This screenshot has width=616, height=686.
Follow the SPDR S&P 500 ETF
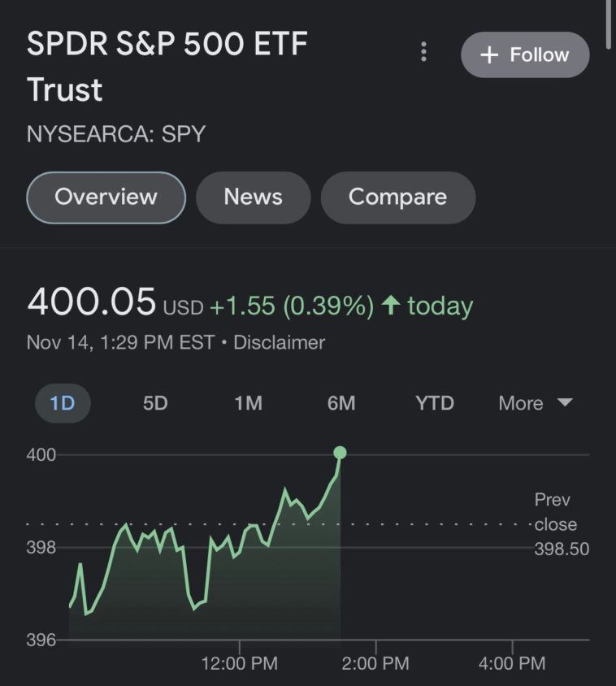click(525, 55)
